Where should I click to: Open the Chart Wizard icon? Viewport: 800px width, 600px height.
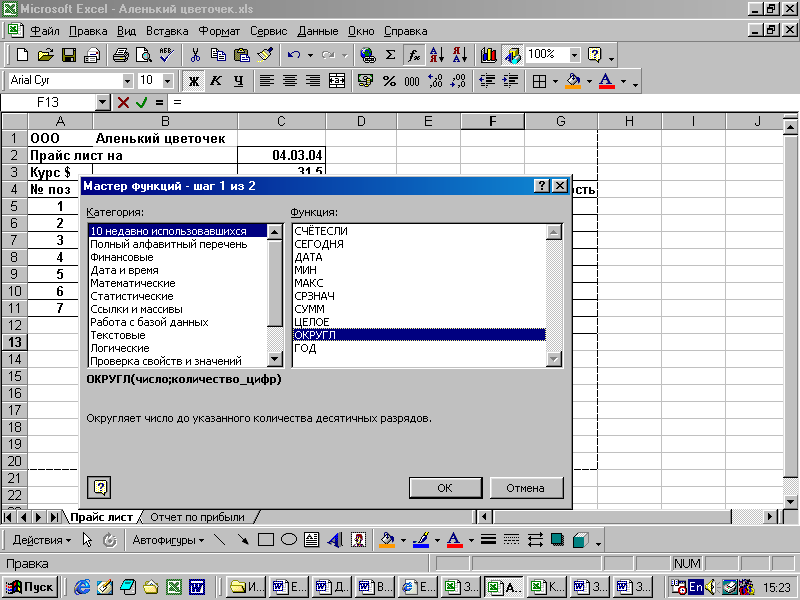(x=489, y=55)
